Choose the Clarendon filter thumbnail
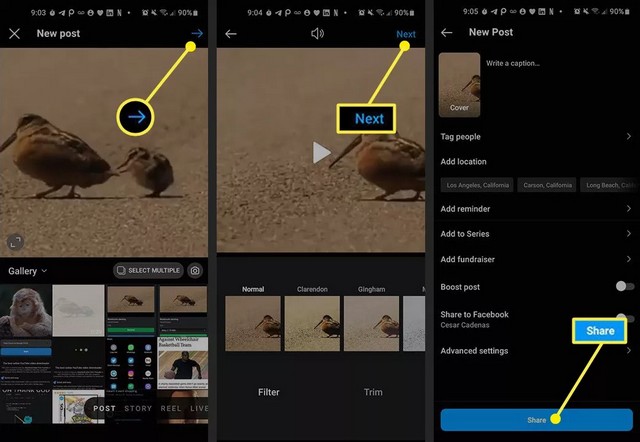Image resolution: width=640 pixels, height=442 pixels. click(312, 322)
